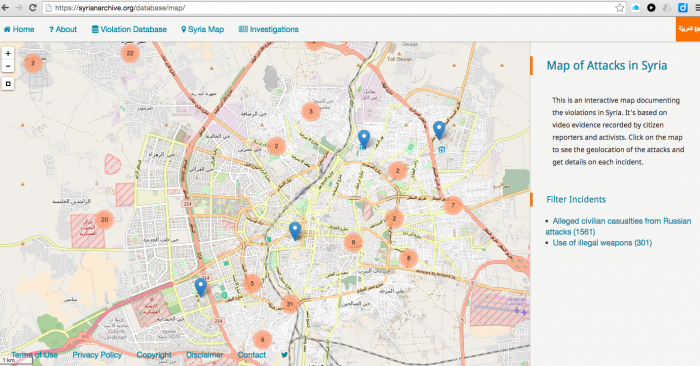Open the Home menu item
This screenshot has height=366, width=700.
click(19, 29)
